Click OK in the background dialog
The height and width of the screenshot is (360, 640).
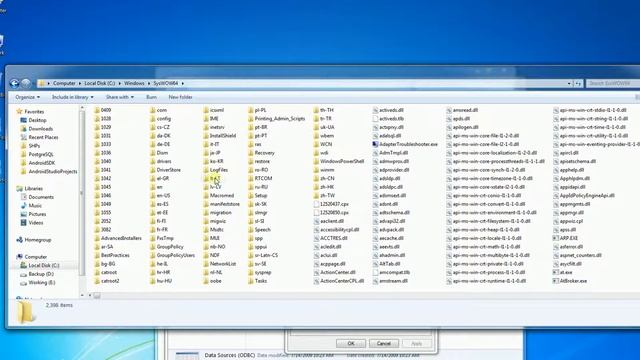coord(351,343)
